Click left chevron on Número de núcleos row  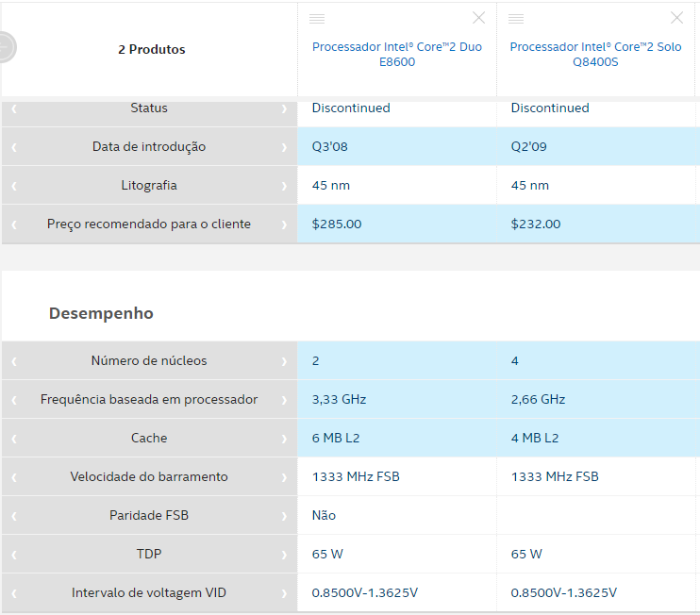tap(14, 361)
